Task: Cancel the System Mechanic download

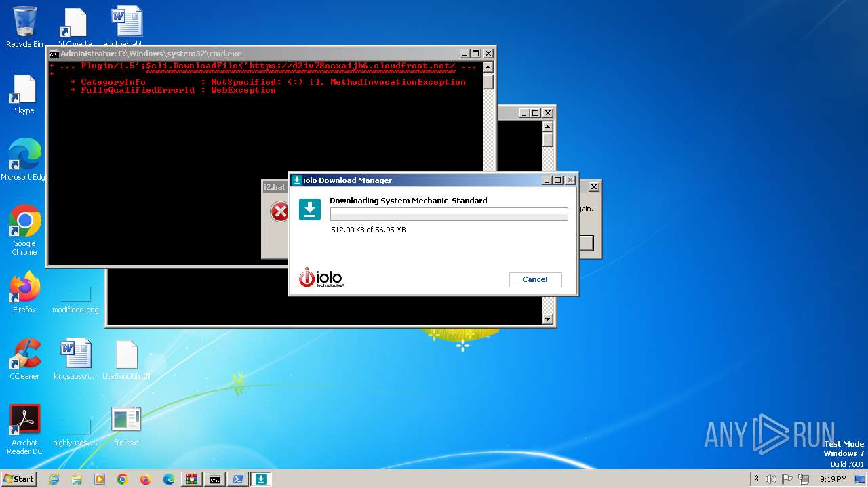Action: (x=535, y=279)
